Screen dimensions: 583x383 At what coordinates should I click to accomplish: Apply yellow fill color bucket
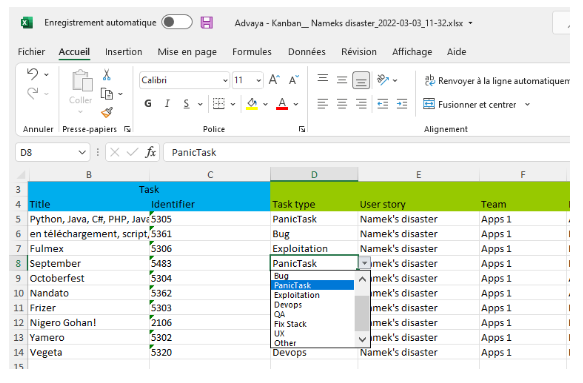[252, 104]
